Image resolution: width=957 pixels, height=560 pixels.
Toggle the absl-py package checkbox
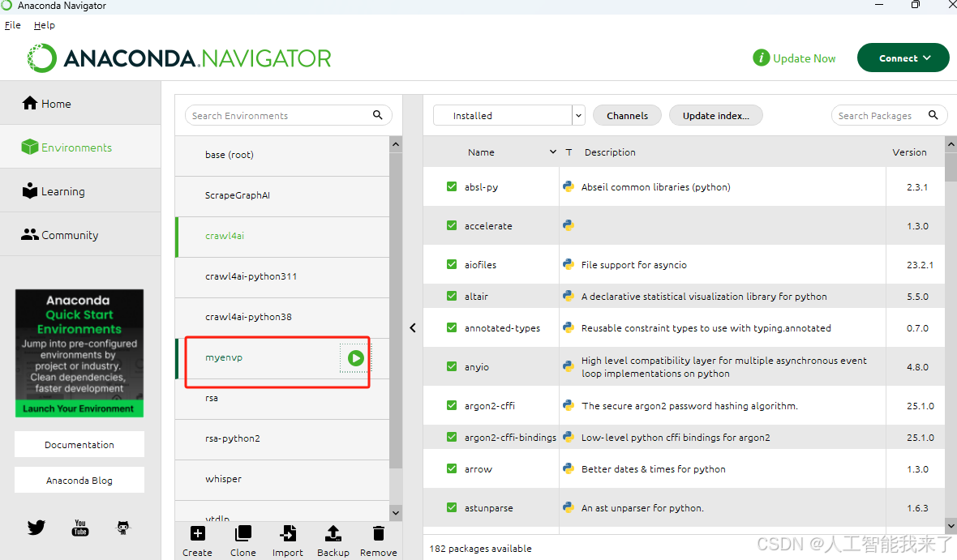pyautogui.click(x=452, y=186)
